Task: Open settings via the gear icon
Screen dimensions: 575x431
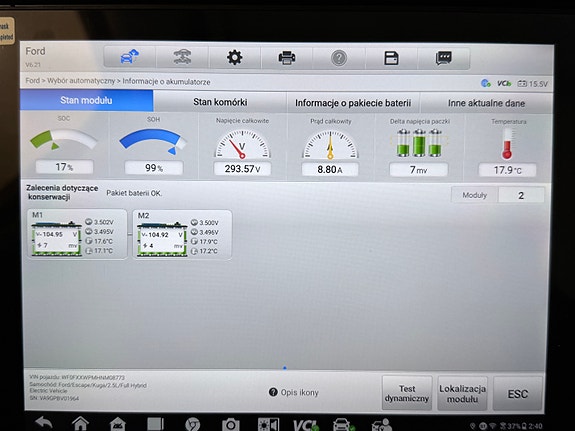Action: coord(235,58)
